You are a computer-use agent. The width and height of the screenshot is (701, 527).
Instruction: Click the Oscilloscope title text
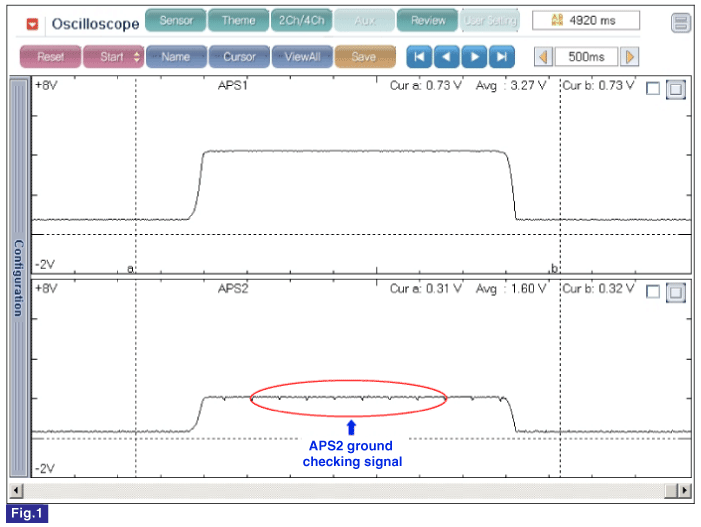[x=95, y=24]
